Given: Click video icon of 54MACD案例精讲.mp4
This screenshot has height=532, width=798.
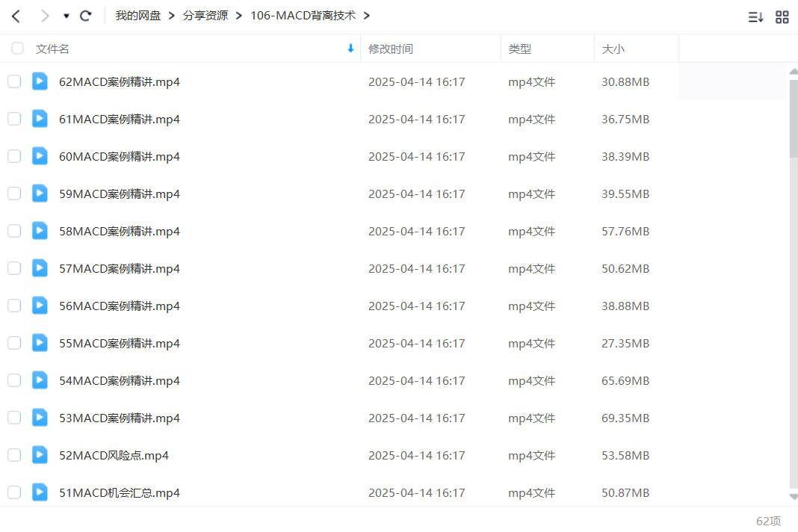Looking at the screenshot, I should click(40, 380).
